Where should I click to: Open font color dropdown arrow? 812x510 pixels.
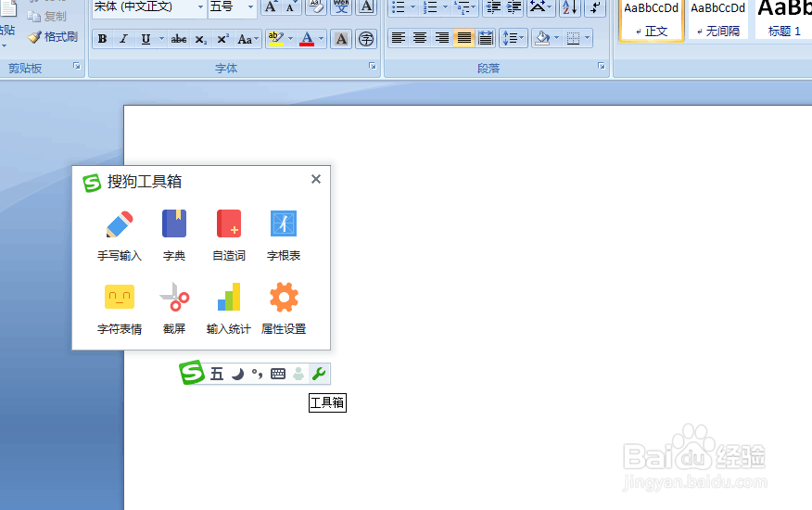pos(322,39)
